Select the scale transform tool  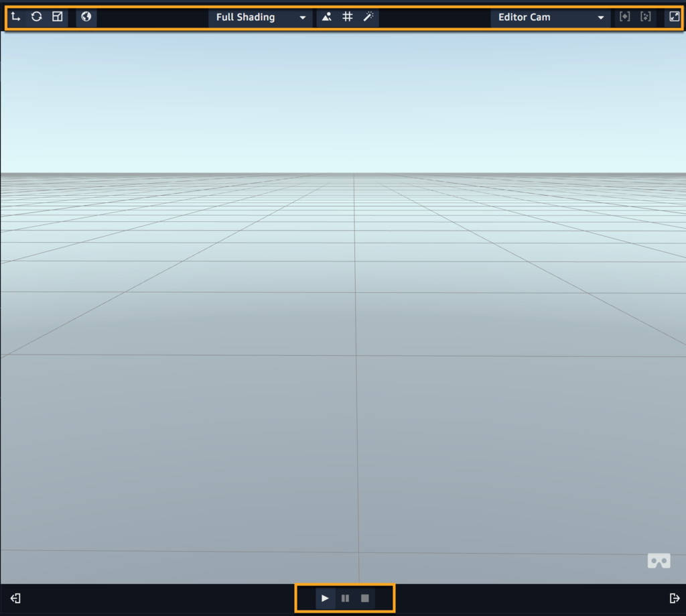pyautogui.click(x=58, y=17)
